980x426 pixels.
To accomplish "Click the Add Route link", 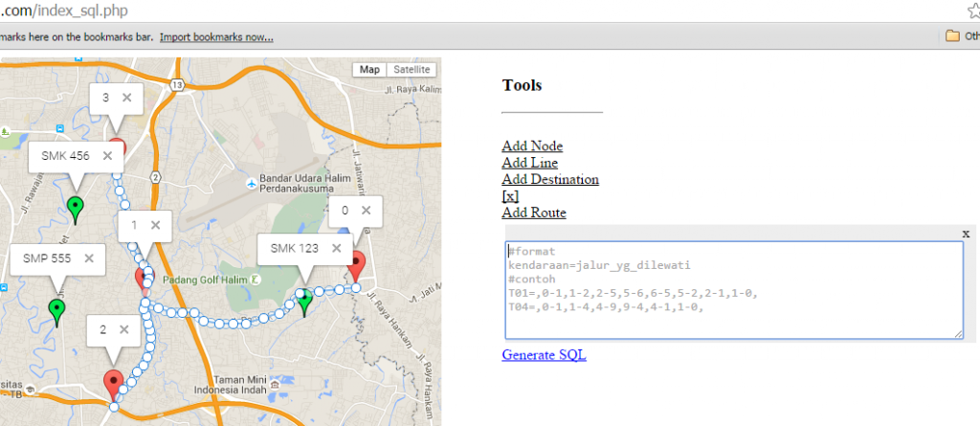I will click(533, 213).
